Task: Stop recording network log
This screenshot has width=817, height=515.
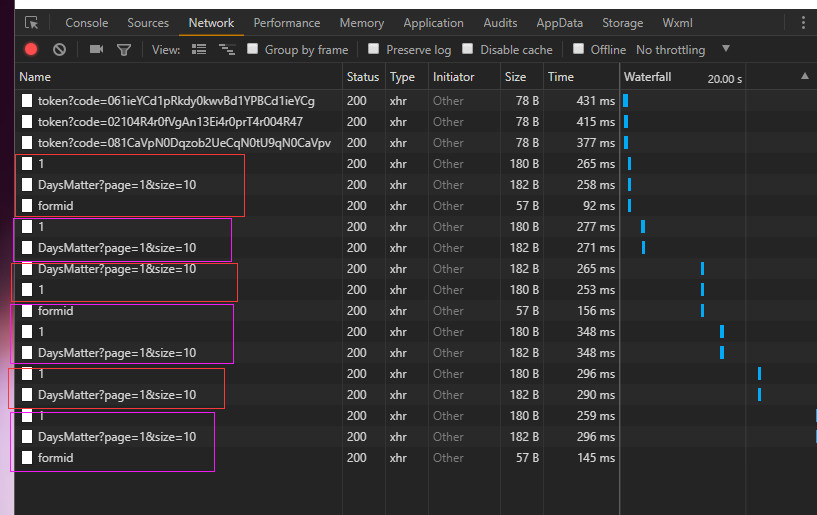Action: pos(31,49)
